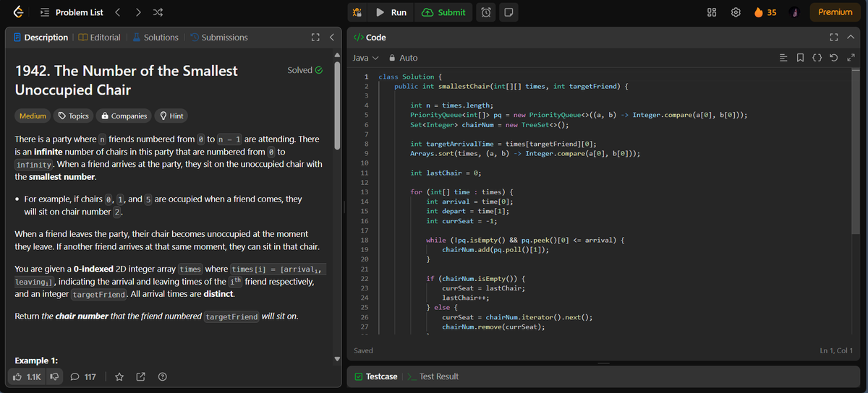The image size is (868, 393).
Task: Open the Java language dropdown
Action: coord(365,58)
